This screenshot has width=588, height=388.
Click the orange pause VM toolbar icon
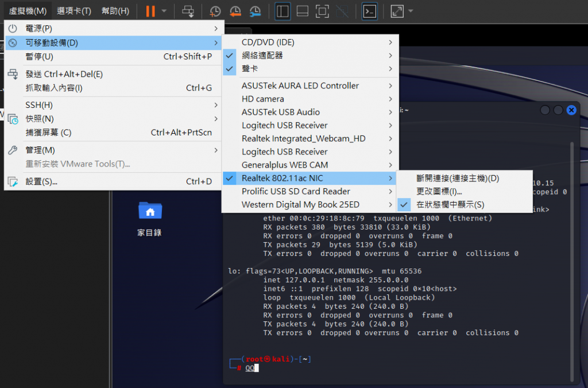click(x=150, y=11)
